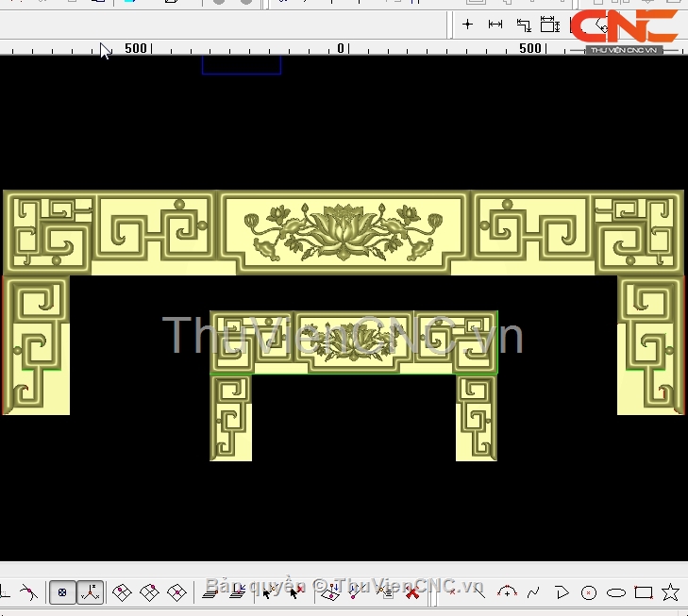This screenshot has width=688, height=616.
Task: Toggle the pressed snap grid button
Action: 62,592
